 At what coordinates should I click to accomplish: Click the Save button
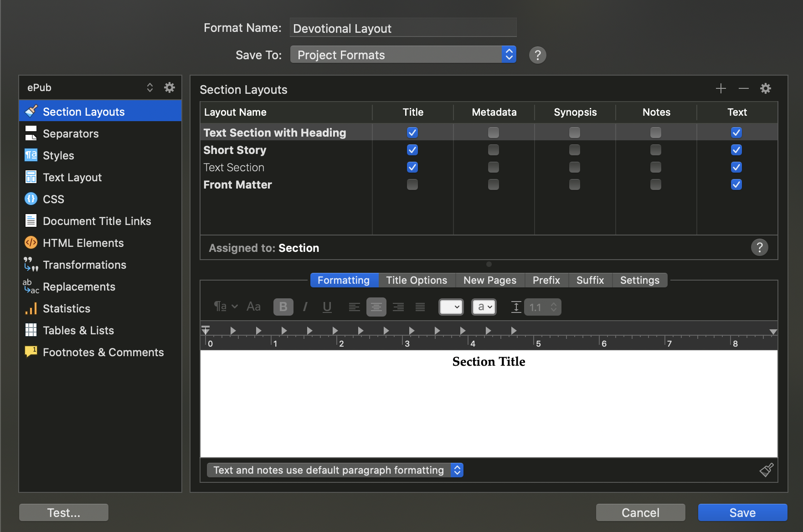point(742,512)
